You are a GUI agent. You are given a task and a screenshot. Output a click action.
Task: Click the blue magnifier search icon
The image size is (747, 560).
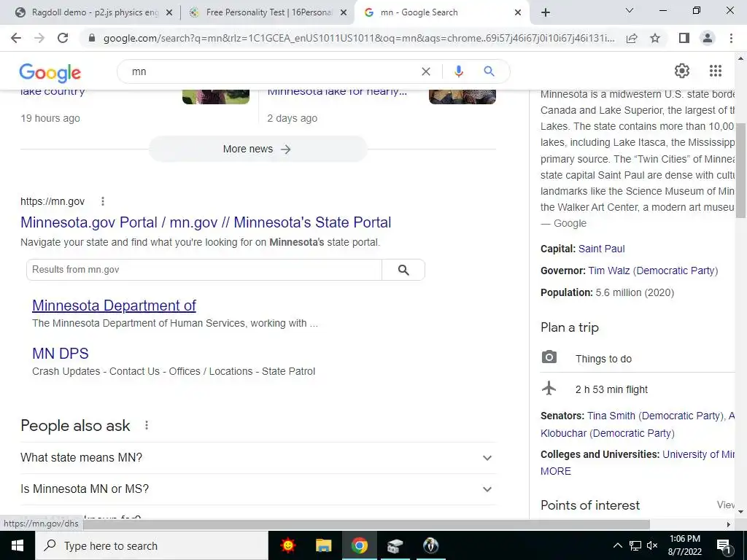[489, 71]
